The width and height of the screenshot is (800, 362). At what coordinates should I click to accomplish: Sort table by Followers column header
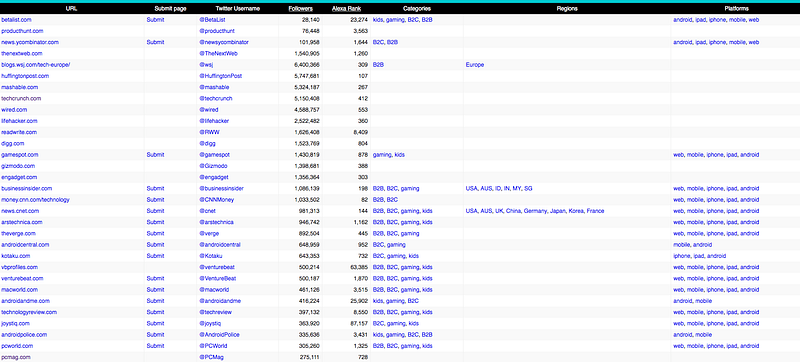click(301, 9)
